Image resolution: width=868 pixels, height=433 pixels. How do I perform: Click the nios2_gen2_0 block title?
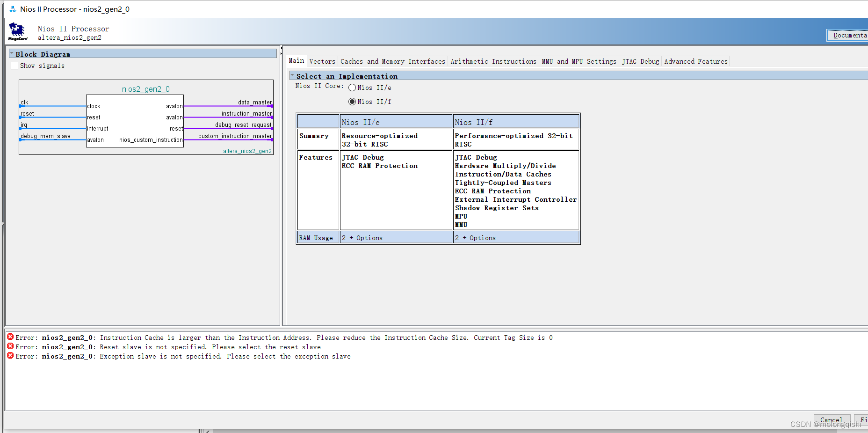pos(146,89)
